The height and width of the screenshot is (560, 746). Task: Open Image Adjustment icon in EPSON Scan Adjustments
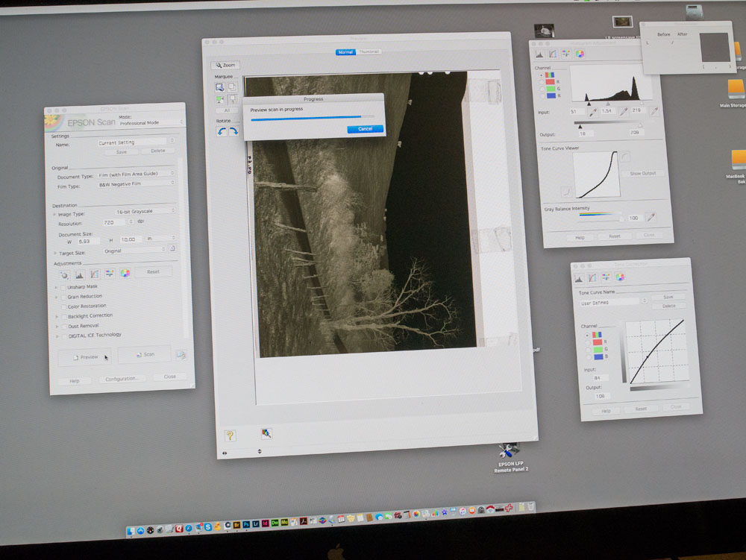[110, 274]
